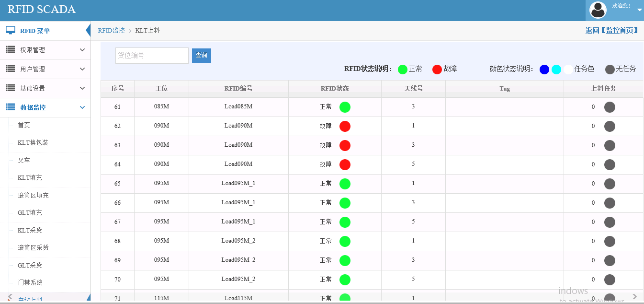Click the red fault indicator in row 64

coord(345,164)
